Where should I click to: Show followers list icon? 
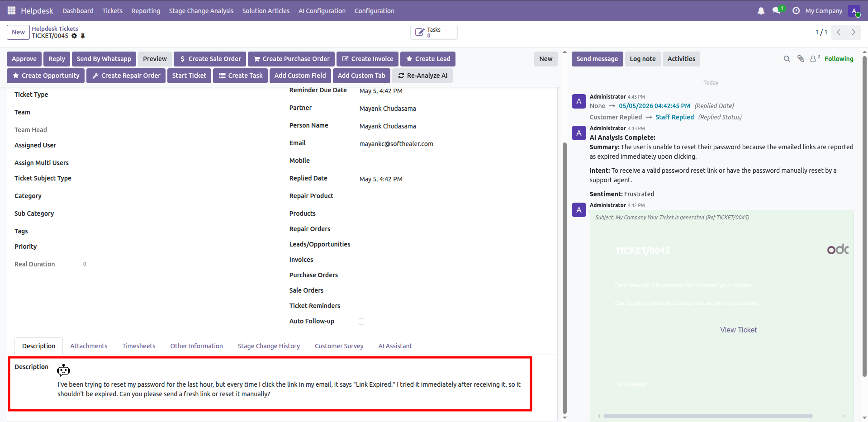tap(815, 58)
